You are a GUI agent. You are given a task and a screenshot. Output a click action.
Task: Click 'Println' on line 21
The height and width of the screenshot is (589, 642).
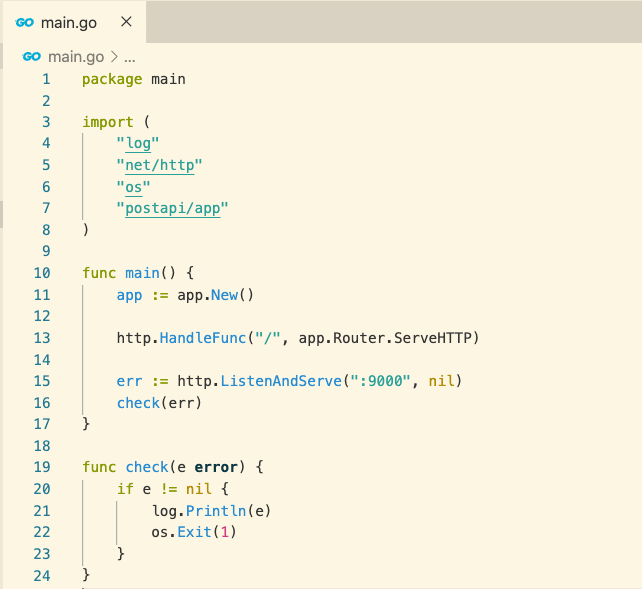pos(216,511)
